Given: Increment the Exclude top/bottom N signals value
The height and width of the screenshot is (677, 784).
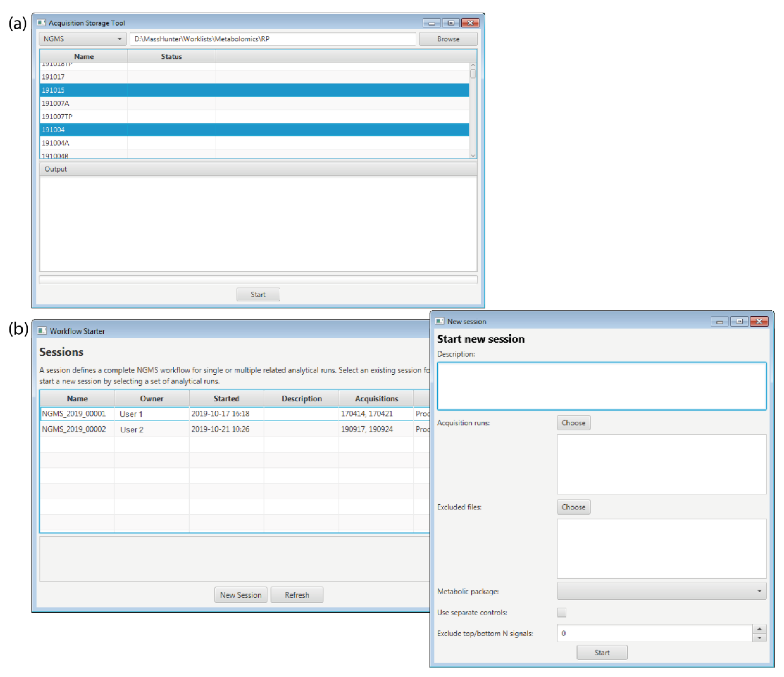Looking at the screenshot, I should coord(759,629).
